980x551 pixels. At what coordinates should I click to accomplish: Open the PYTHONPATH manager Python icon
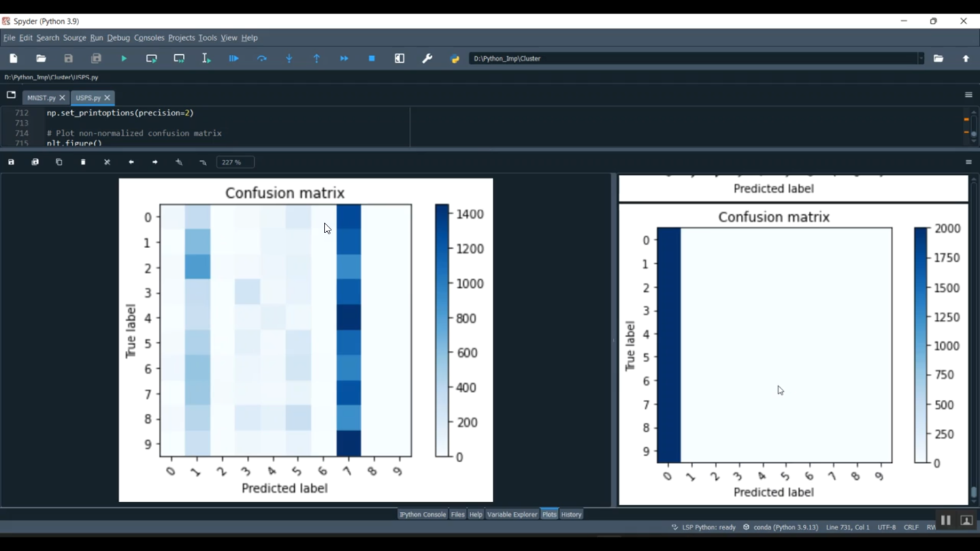pyautogui.click(x=455, y=59)
